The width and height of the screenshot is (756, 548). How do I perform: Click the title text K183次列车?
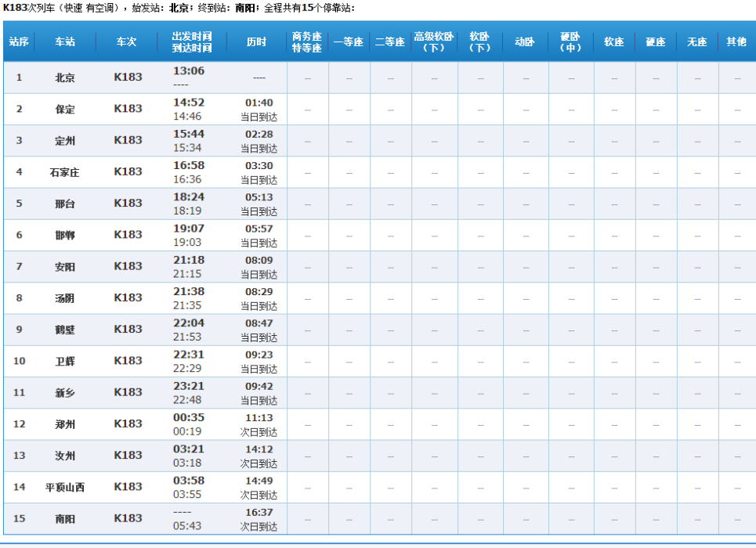29,8
